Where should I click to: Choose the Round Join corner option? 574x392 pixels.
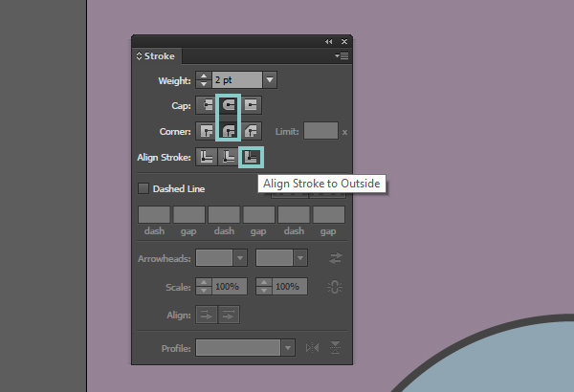229,131
